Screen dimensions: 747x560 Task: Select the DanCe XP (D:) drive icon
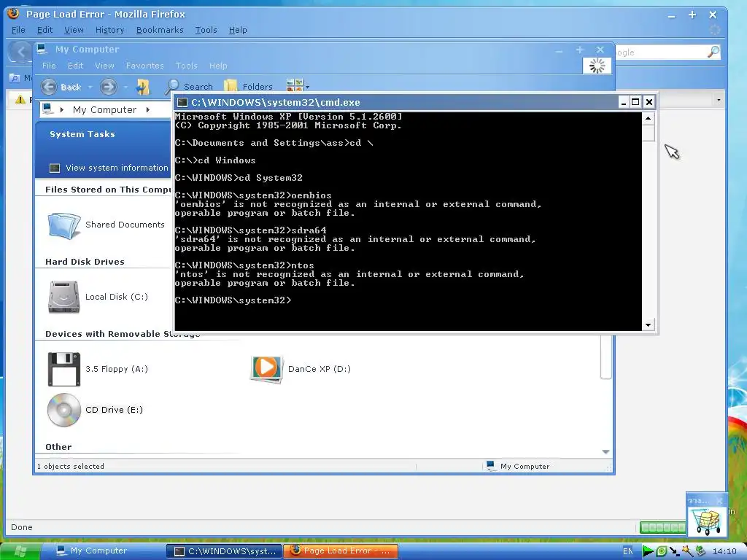tap(267, 368)
